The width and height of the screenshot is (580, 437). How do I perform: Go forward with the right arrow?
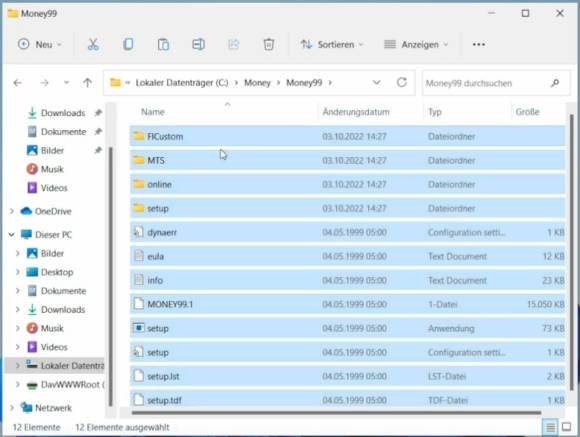[x=44, y=83]
